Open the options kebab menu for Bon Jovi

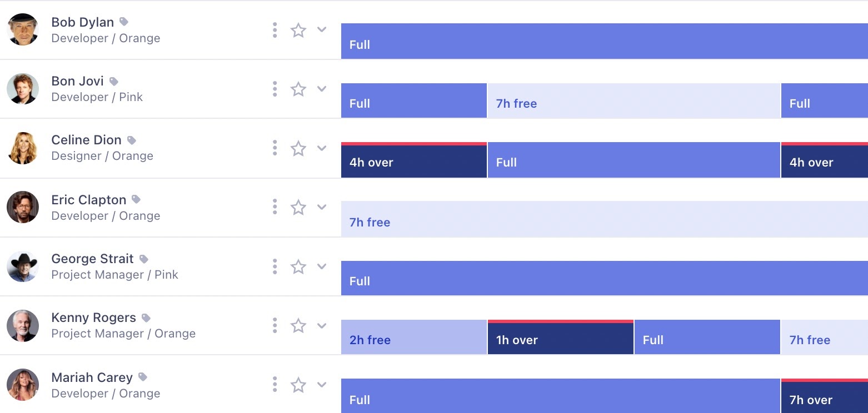(275, 89)
